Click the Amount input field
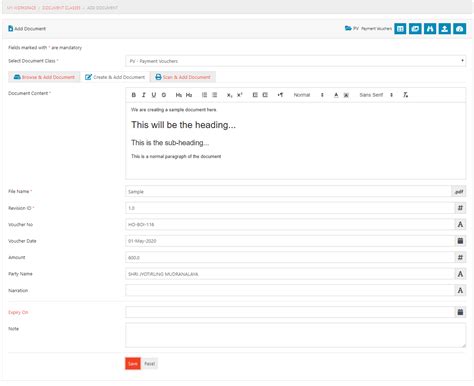Viewport: 474px width, 386px height. pos(290,257)
